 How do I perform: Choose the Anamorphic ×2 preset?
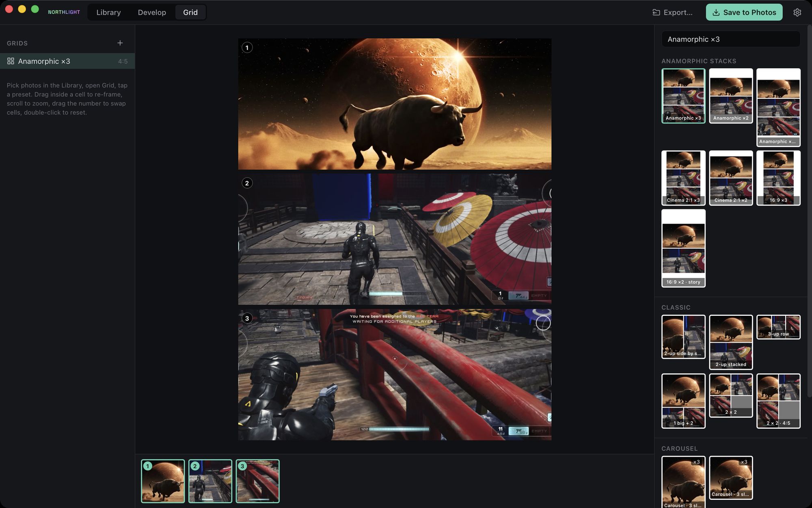click(731, 96)
